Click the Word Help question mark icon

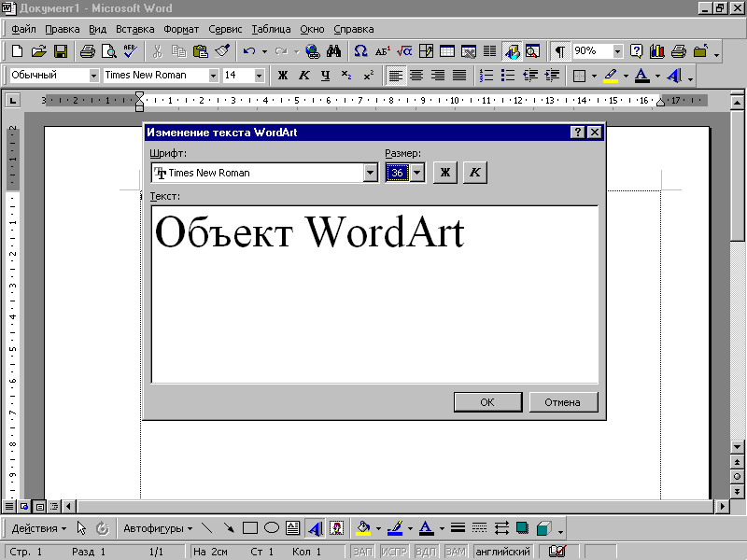tap(636, 51)
